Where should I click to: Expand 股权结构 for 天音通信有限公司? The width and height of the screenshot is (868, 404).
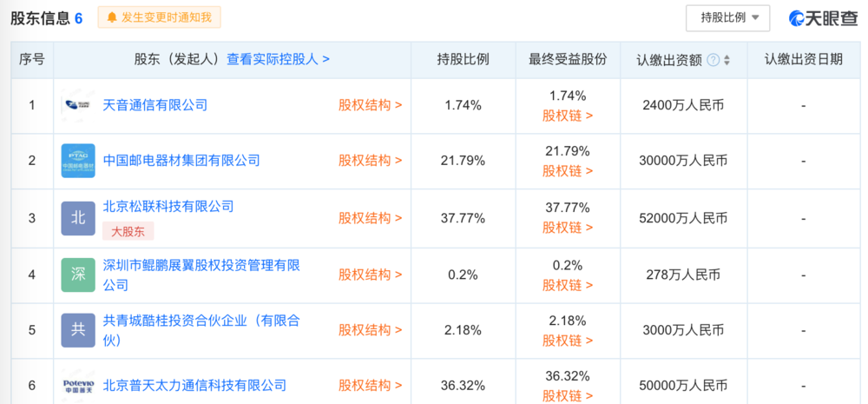[371, 105]
